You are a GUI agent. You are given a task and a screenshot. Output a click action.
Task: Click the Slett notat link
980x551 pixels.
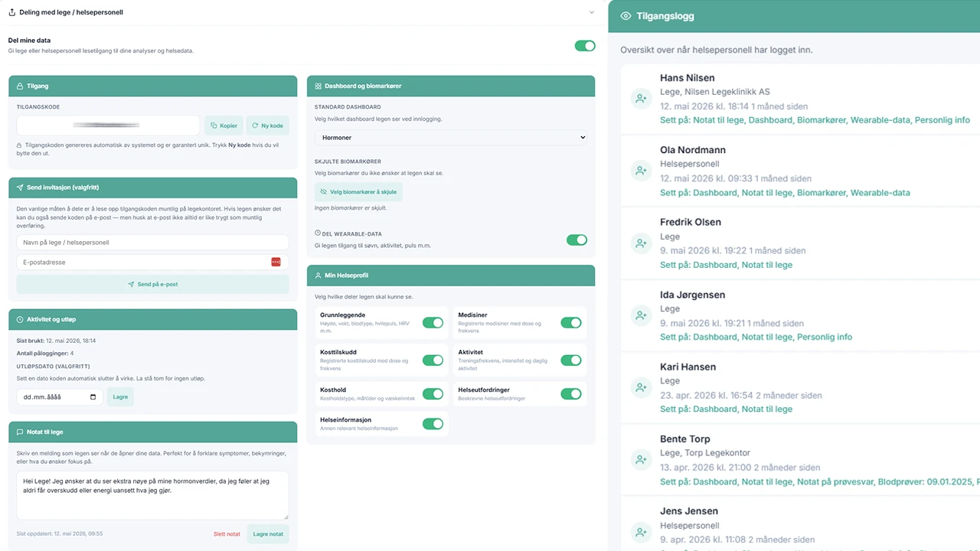(227, 533)
